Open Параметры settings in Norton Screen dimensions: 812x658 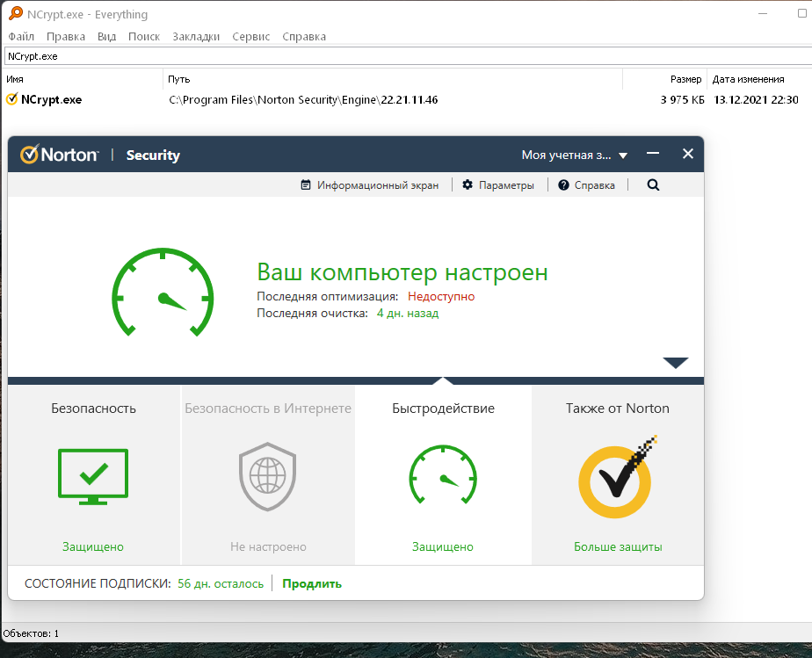coord(498,184)
